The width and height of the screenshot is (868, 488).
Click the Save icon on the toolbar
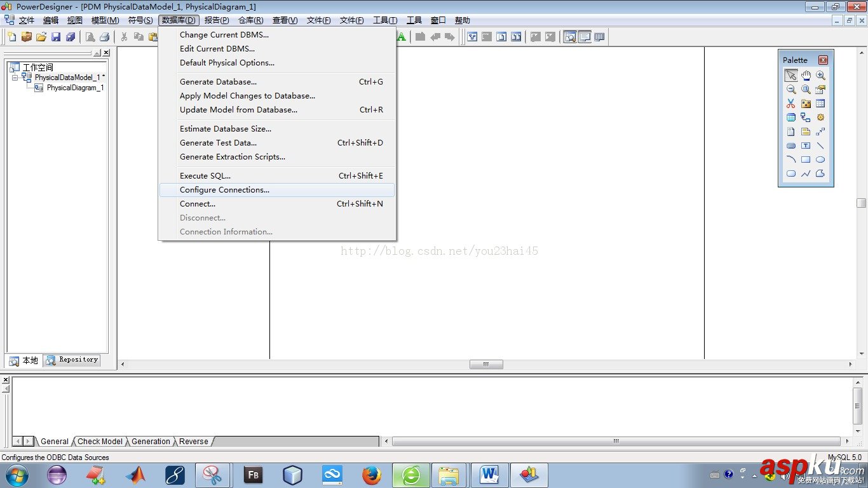coord(56,36)
